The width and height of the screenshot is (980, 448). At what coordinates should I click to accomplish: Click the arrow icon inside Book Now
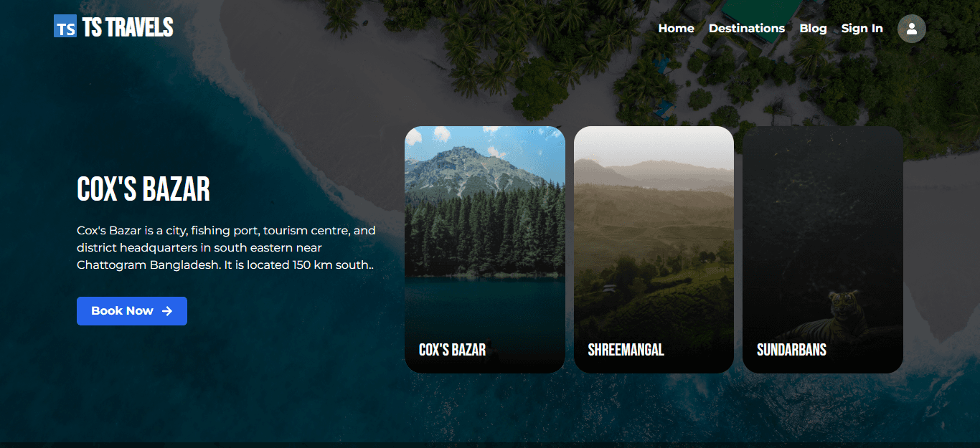click(167, 311)
